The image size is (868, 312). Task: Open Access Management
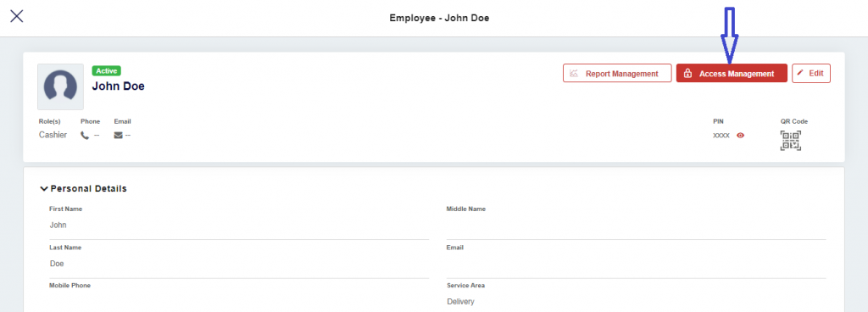click(732, 73)
